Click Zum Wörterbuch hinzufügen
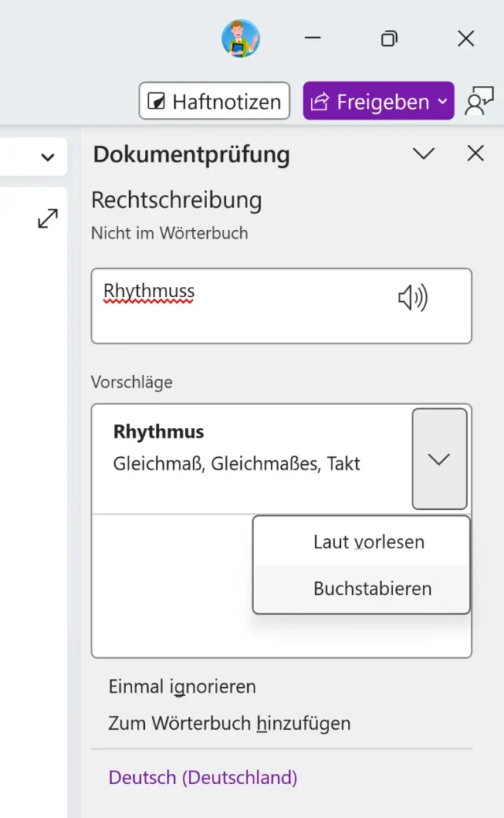 (229, 723)
